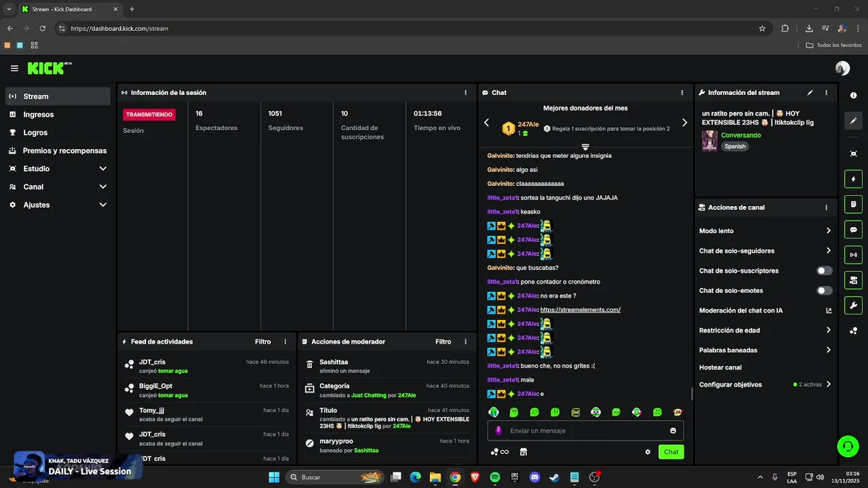Open the hamburger menu beside Kick logo
The image size is (868, 488).
tap(14, 68)
